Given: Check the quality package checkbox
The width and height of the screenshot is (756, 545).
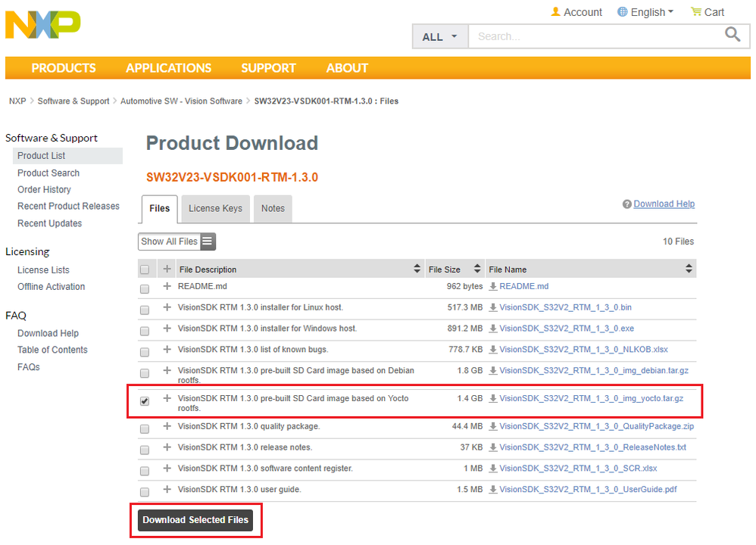Looking at the screenshot, I should 145,429.
